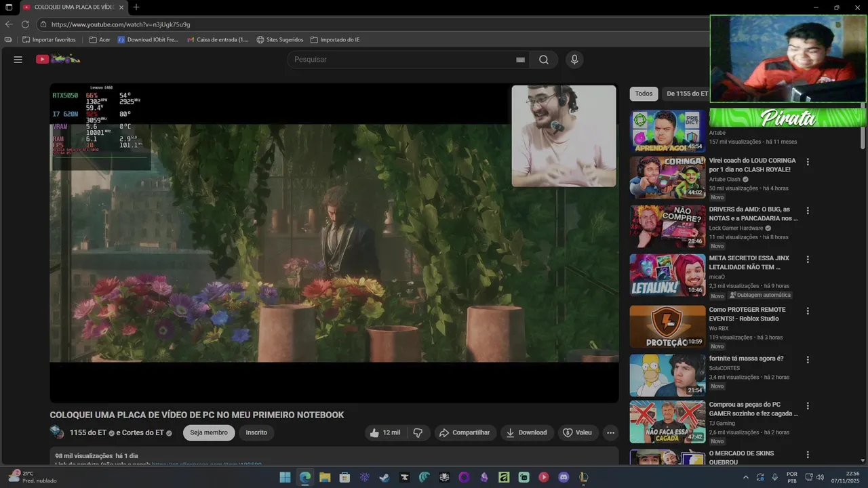Open options for META SECRETO video
Image resolution: width=868 pixels, height=488 pixels.
tap(807, 260)
